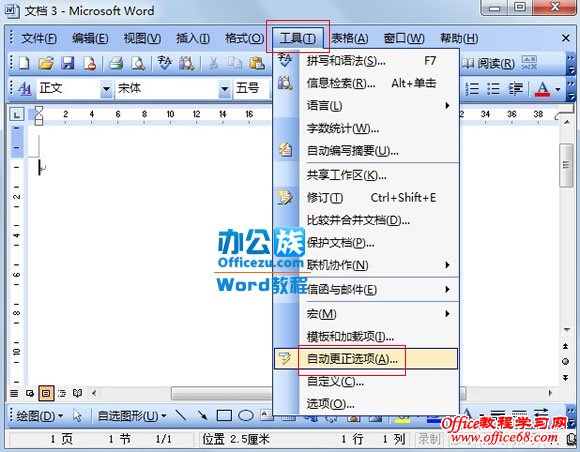Choose 信息检索(R)... menu item
This screenshot has width=580, height=452.
click(366, 83)
